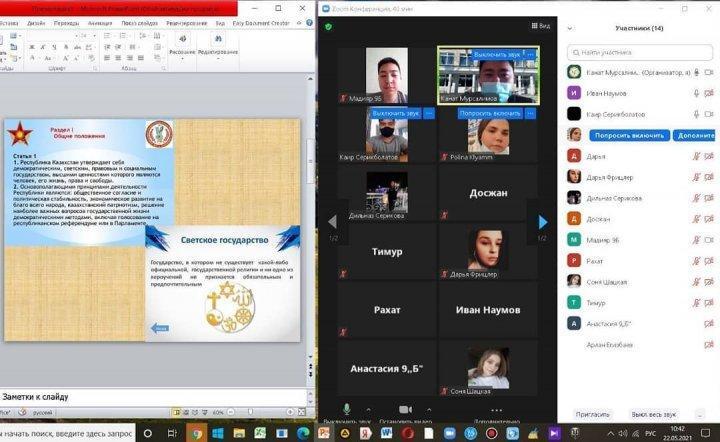Image resolution: width=720 pixels, height=442 pixels.
Task: Toggle camera for Анастасия 9,,Б" in participants list
Action: coord(709,324)
